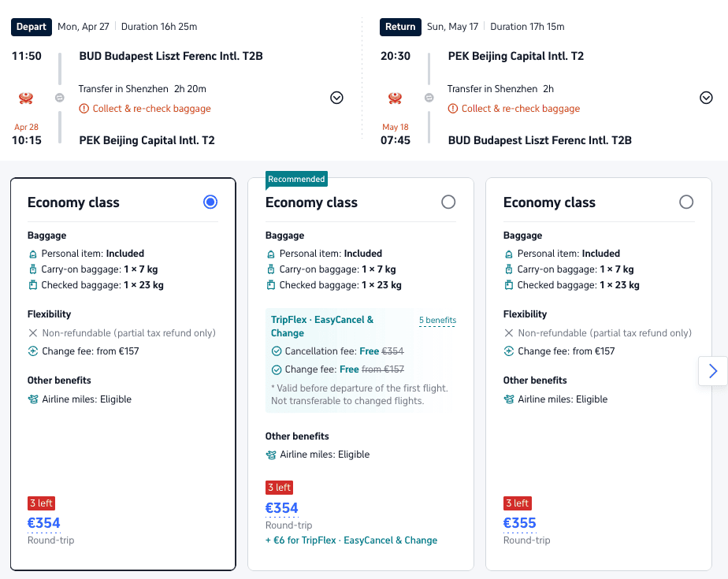This screenshot has width=728, height=579.
Task: Click the non-refundable X icon in the first card
Action: coord(33,333)
